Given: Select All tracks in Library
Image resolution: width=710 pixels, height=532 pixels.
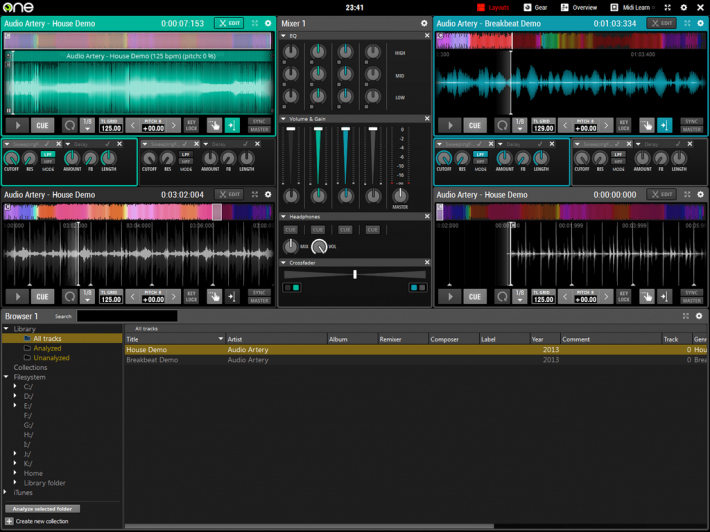Looking at the screenshot, I should pyautogui.click(x=47, y=338).
